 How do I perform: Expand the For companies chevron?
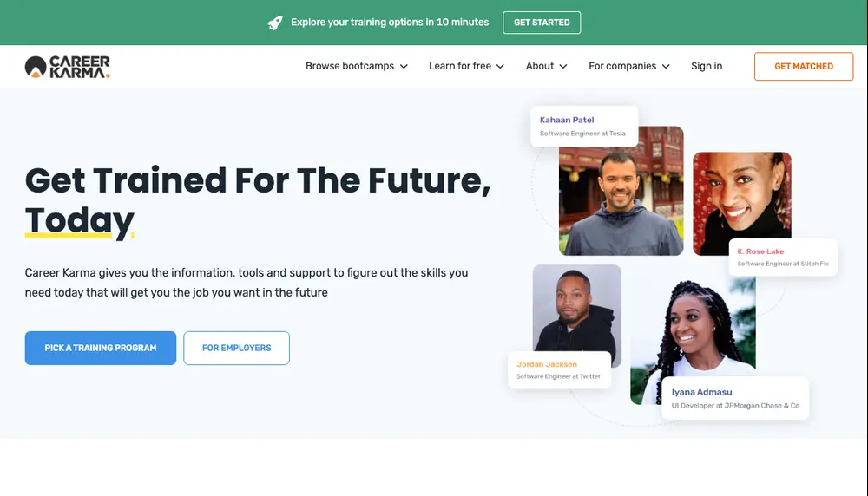pos(666,66)
